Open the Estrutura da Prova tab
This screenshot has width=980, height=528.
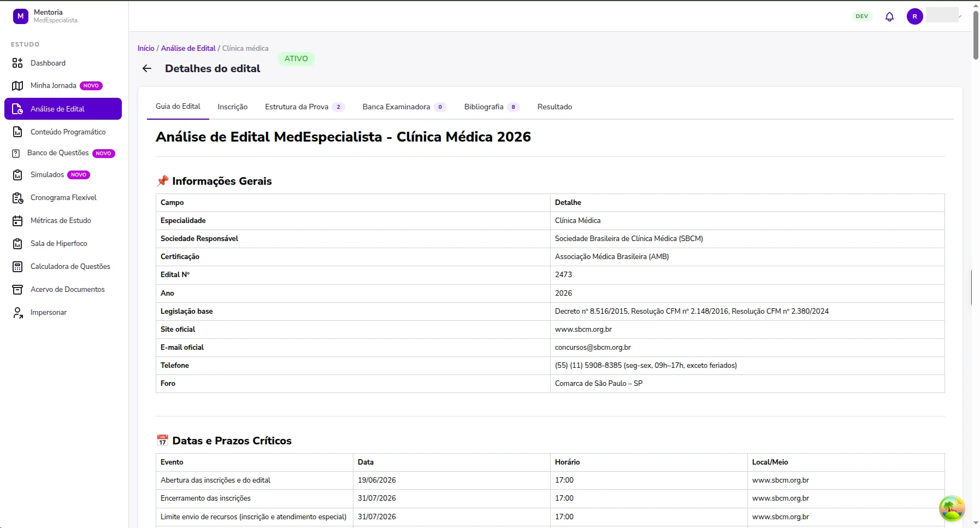click(x=305, y=107)
